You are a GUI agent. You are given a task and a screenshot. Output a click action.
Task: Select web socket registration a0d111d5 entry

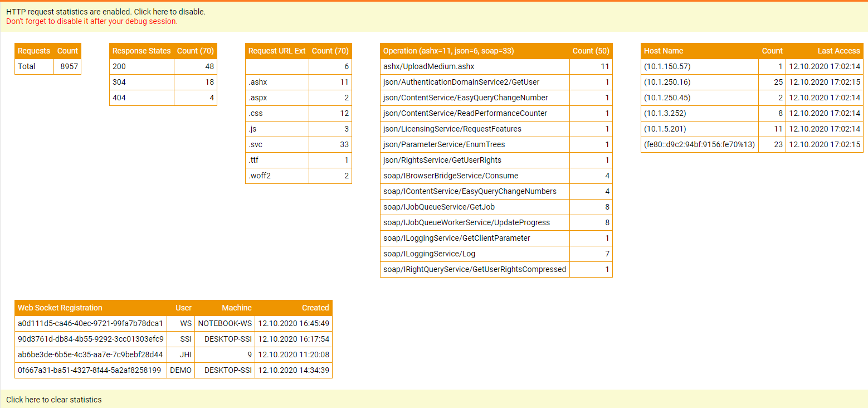(x=90, y=323)
